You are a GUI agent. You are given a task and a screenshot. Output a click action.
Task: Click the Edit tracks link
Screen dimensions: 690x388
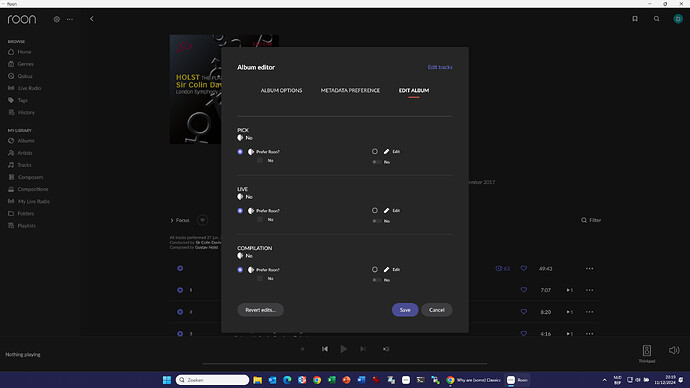[440, 67]
